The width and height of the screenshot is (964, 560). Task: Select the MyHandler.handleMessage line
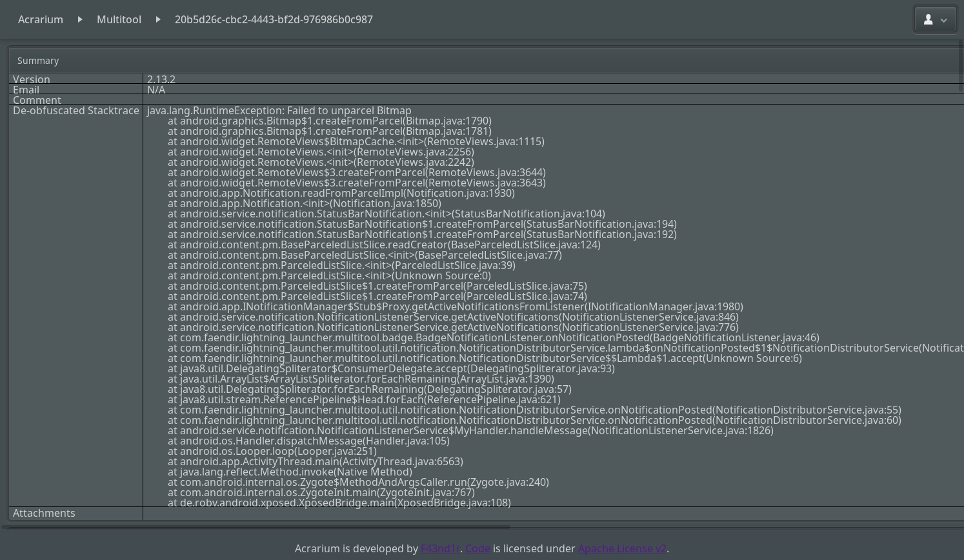[x=470, y=430]
